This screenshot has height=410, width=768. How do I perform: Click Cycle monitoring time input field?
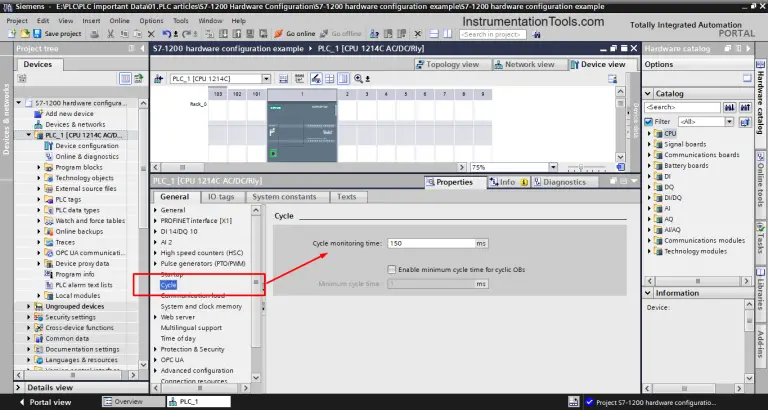point(431,243)
